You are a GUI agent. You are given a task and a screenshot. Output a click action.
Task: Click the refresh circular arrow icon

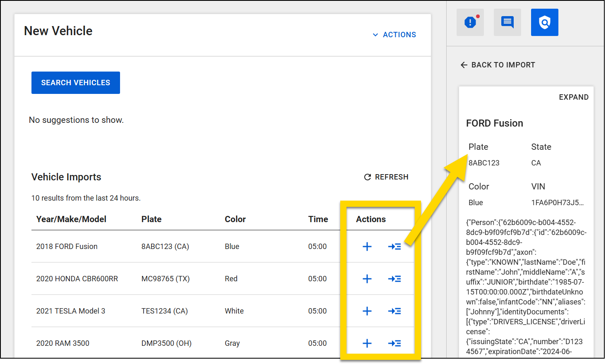point(367,177)
